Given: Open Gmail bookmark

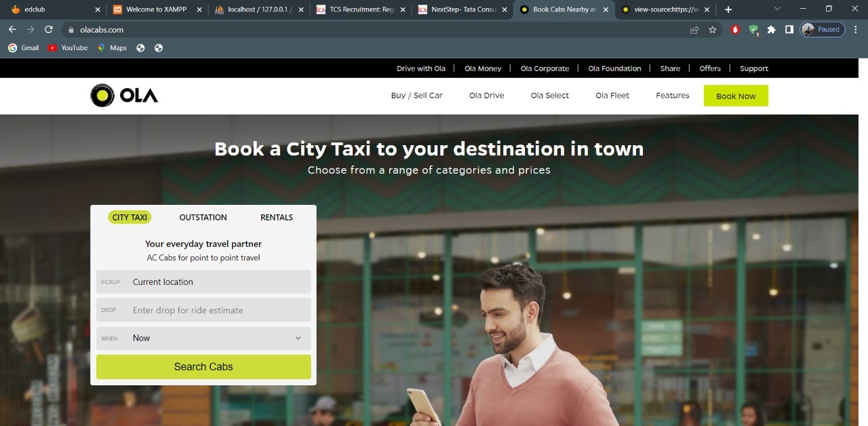Looking at the screenshot, I should 24,48.
